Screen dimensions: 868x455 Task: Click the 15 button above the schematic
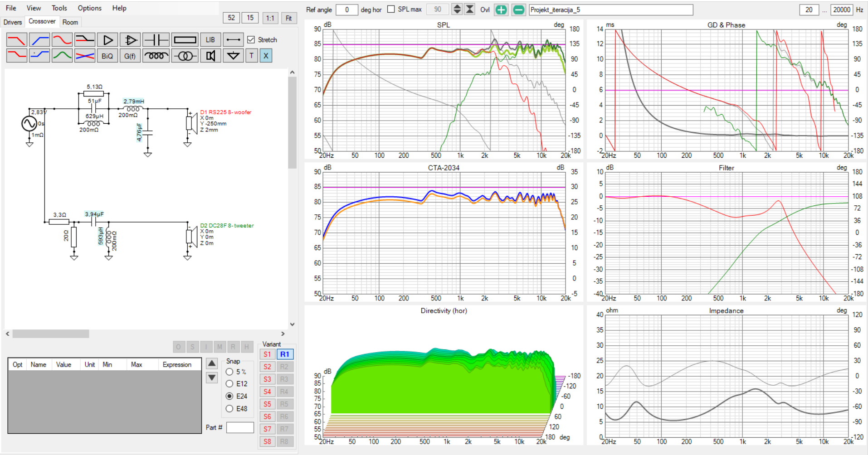(x=250, y=18)
